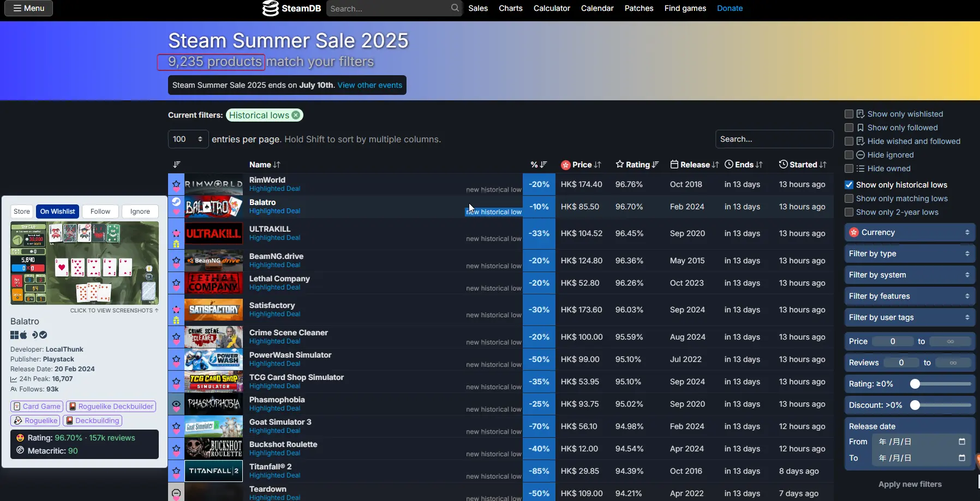Click Apply new filters button

[x=910, y=484]
